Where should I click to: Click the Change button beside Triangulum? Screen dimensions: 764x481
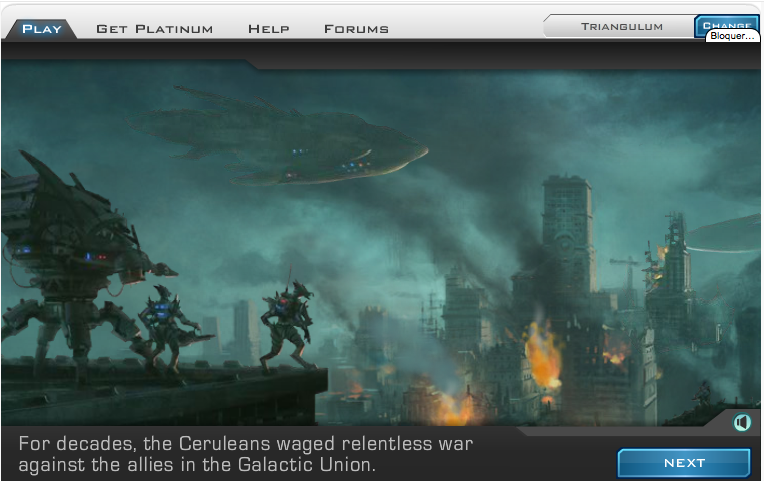pos(726,25)
